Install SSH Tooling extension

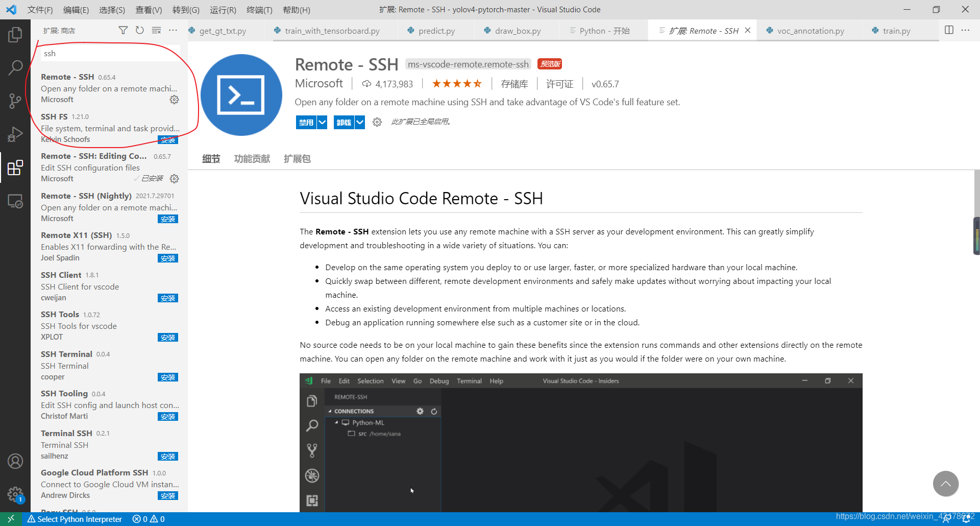[168, 417]
